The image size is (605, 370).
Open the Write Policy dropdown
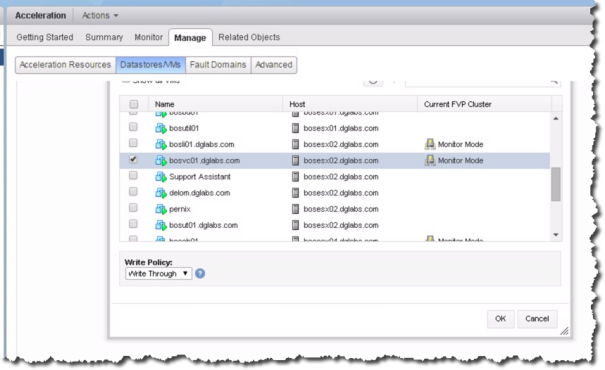159,274
